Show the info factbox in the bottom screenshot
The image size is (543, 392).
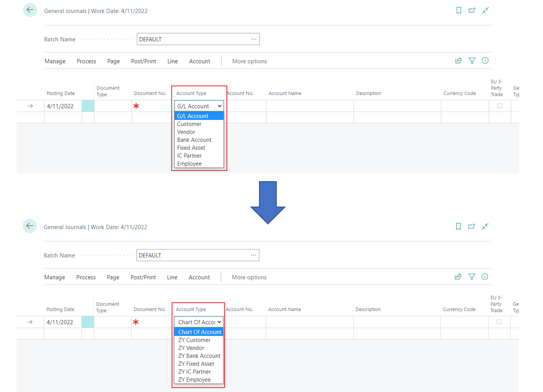(485, 276)
